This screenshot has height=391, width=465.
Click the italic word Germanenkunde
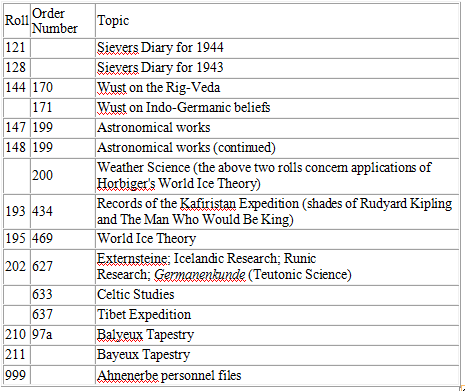[x=200, y=275]
